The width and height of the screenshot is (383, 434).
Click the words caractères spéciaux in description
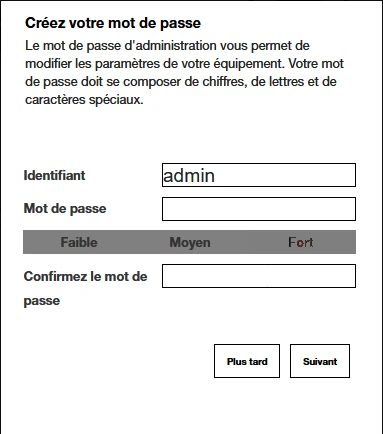point(84,100)
